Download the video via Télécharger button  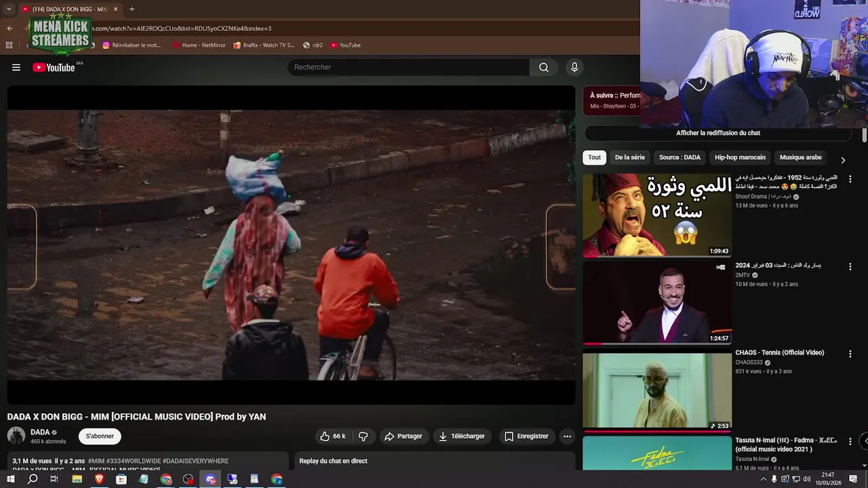462,436
